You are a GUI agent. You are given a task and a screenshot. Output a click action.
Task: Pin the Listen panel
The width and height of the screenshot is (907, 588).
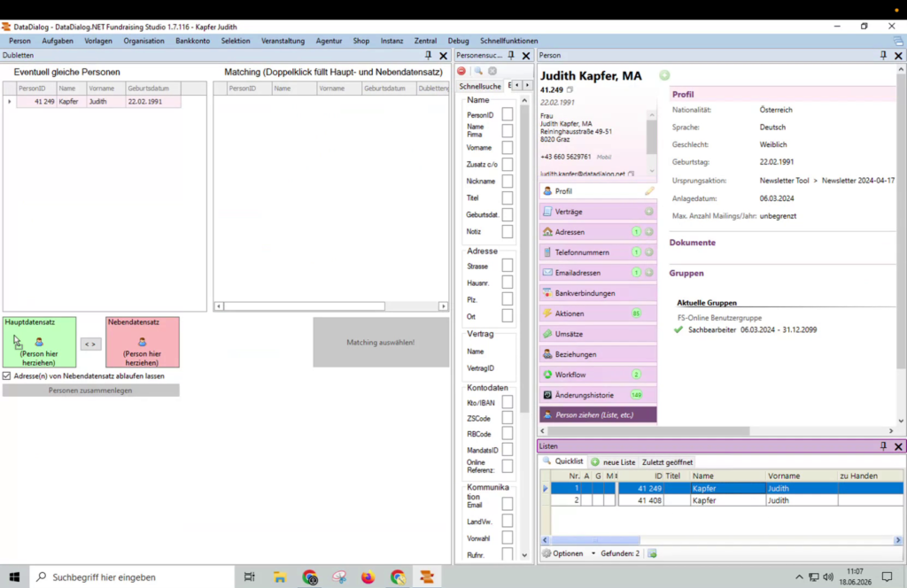click(883, 446)
